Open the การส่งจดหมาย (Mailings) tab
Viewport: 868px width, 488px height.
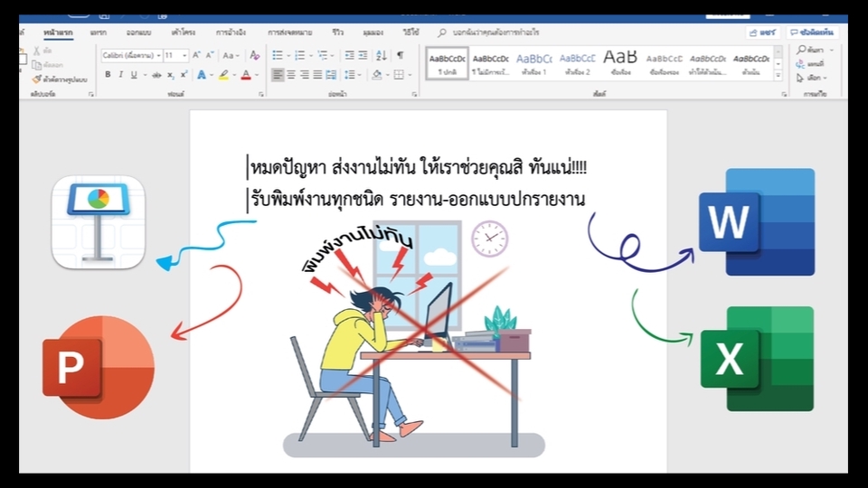pyautogui.click(x=289, y=33)
